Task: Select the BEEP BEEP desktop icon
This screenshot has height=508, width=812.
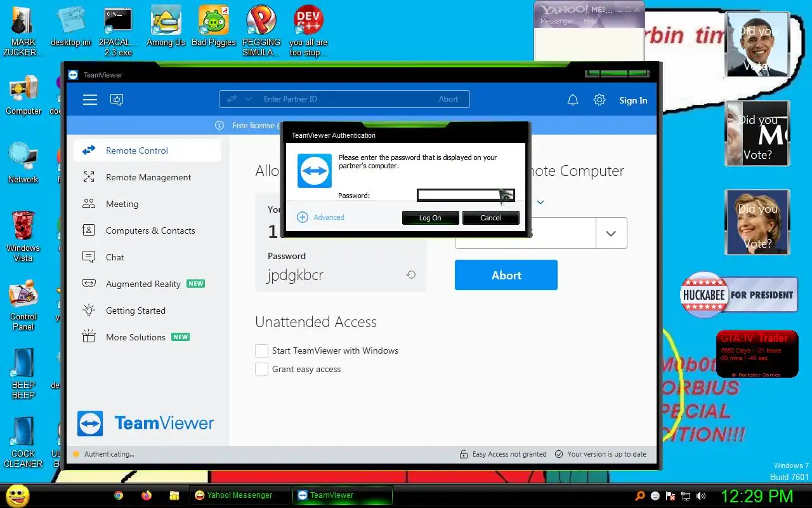Action: point(23,373)
